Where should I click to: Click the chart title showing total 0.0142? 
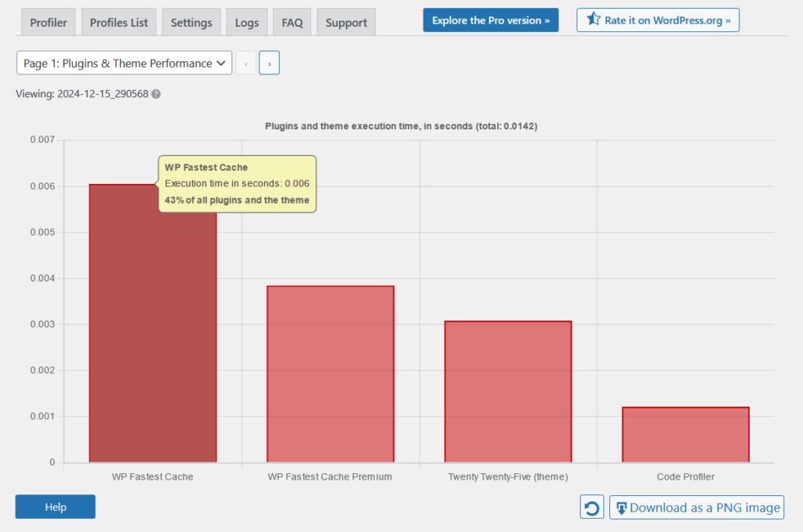(401, 126)
